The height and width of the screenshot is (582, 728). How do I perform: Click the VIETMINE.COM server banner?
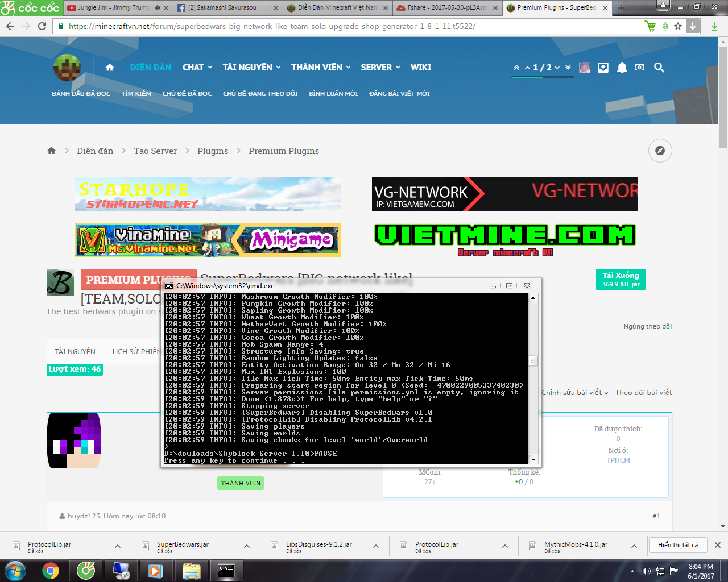point(505,240)
